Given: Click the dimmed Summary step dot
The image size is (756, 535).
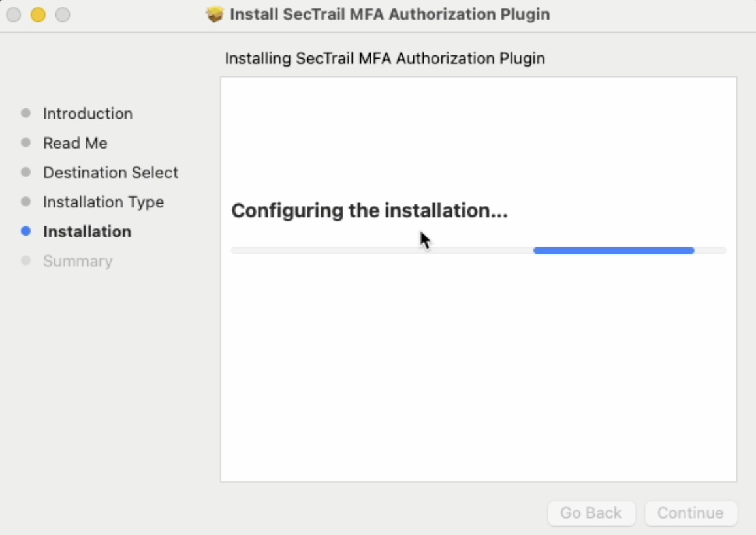Looking at the screenshot, I should tap(25, 260).
